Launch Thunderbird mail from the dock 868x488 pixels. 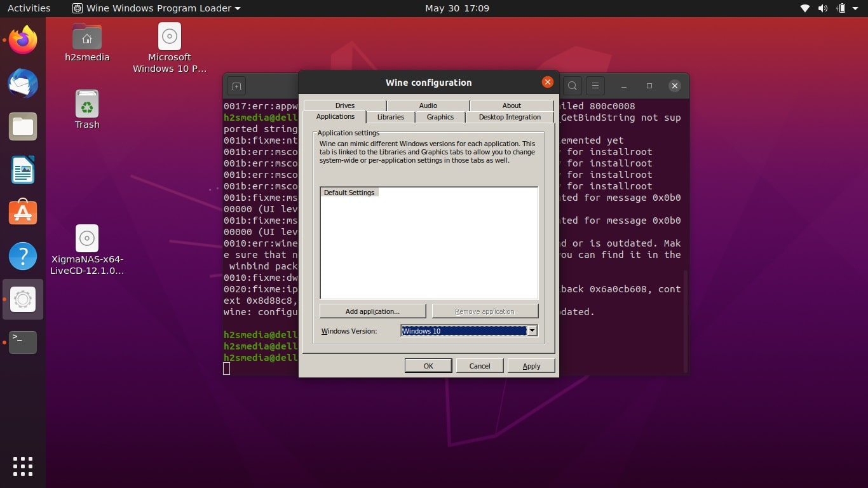[23, 83]
